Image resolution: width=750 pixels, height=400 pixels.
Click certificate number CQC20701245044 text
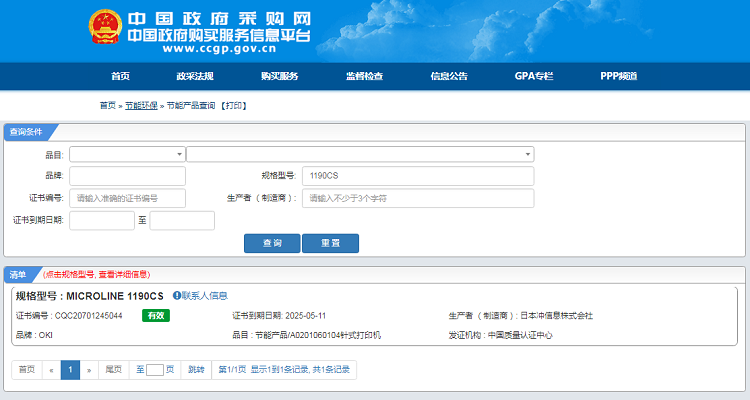coord(88,316)
